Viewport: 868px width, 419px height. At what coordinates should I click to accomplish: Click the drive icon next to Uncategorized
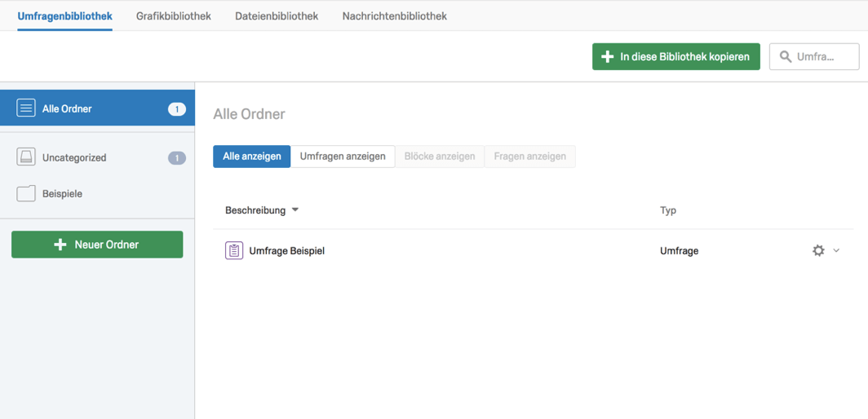(x=26, y=157)
